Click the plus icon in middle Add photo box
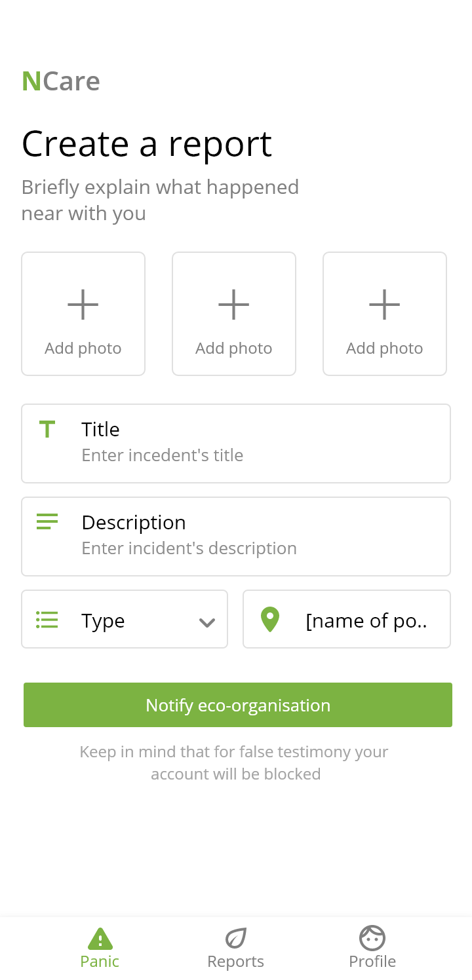Viewport: 472px width, 980px height. tap(233, 303)
